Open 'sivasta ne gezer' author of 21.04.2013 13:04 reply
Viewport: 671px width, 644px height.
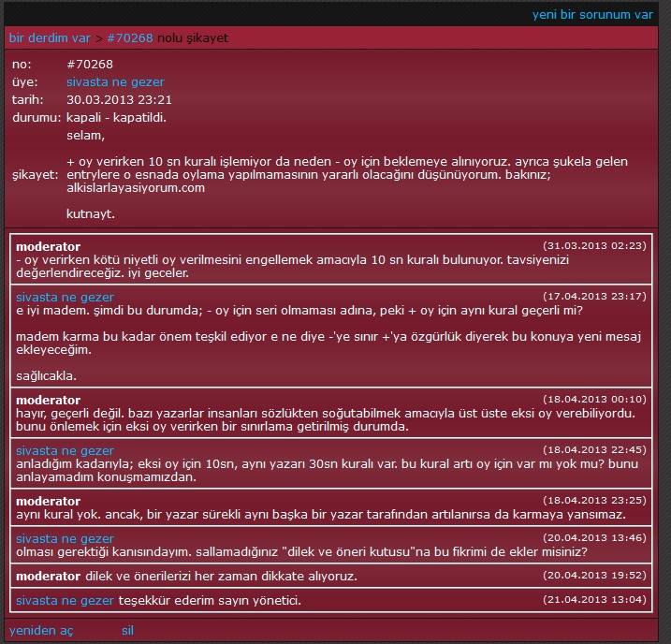tap(66, 600)
